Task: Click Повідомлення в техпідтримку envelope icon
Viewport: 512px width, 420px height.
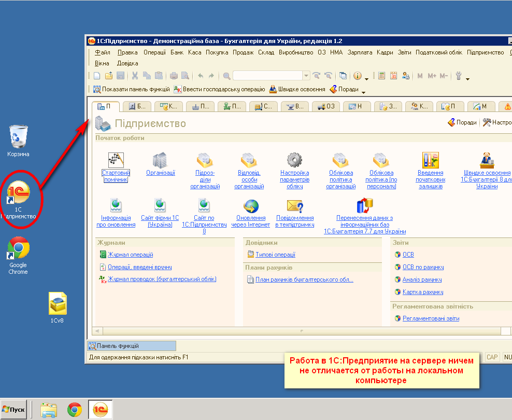Action: (x=295, y=206)
